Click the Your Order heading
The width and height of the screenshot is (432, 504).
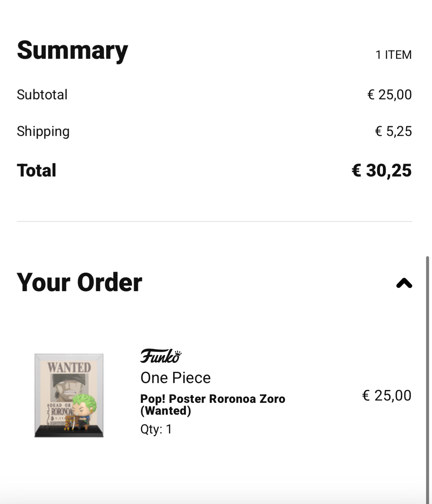(x=79, y=283)
